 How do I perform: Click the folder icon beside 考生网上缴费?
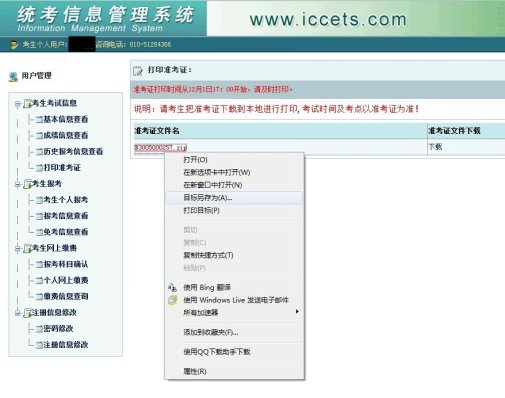(x=27, y=248)
